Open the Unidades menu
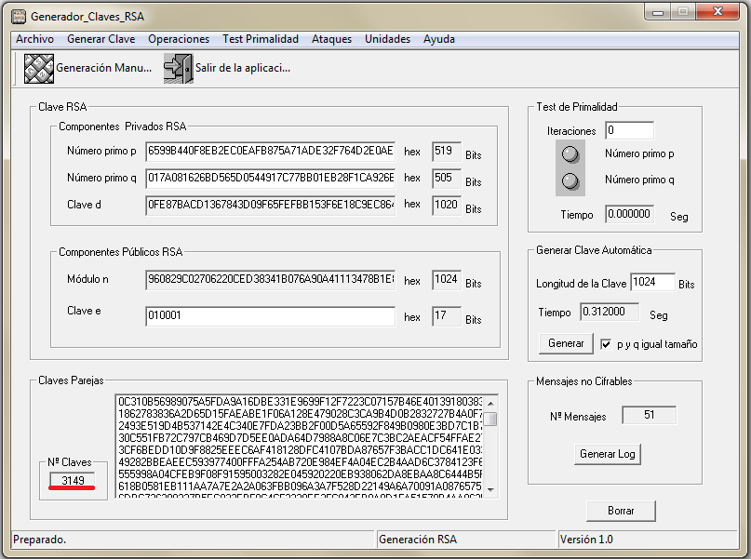The width and height of the screenshot is (751, 560). [387, 39]
